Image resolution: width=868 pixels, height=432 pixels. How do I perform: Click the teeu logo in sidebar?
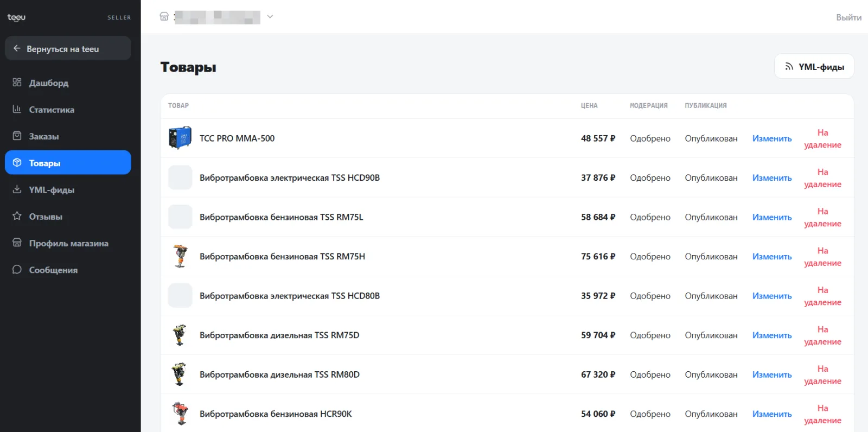[16, 17]
